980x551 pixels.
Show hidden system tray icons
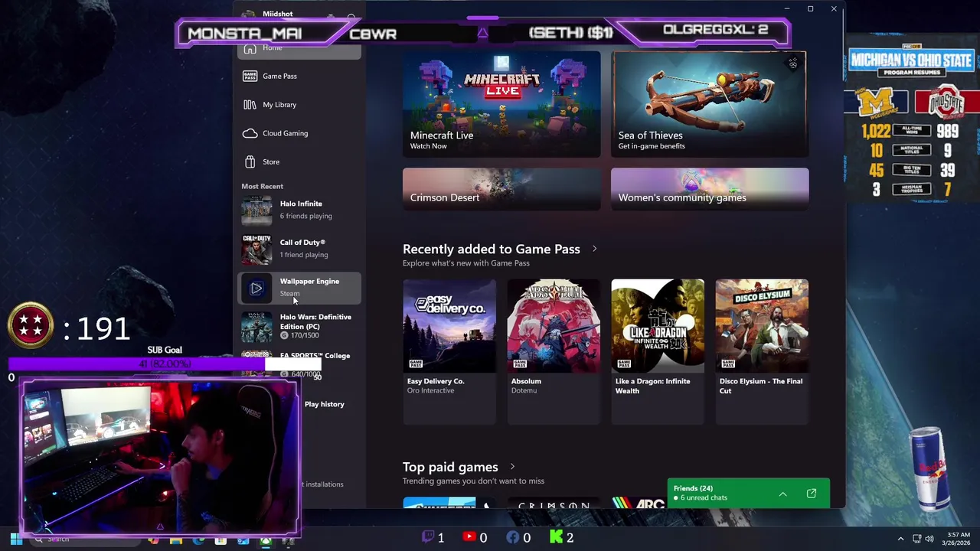point(900,539)
